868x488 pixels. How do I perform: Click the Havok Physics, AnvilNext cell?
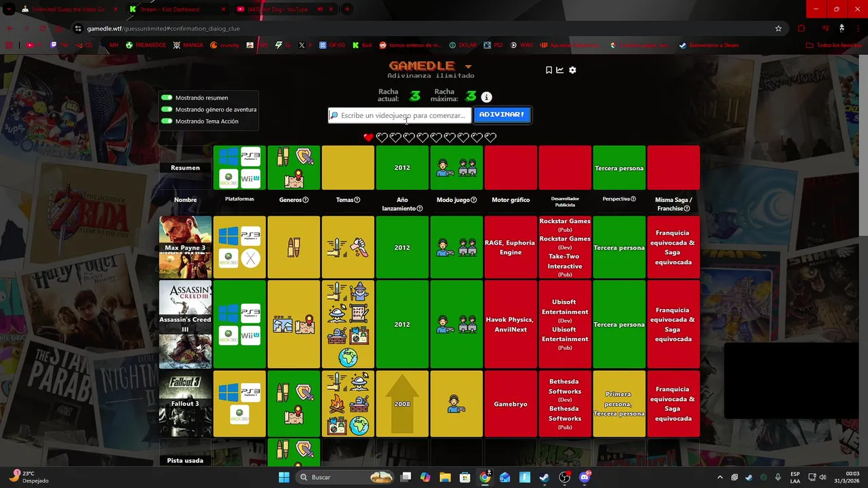click(511, 324)
